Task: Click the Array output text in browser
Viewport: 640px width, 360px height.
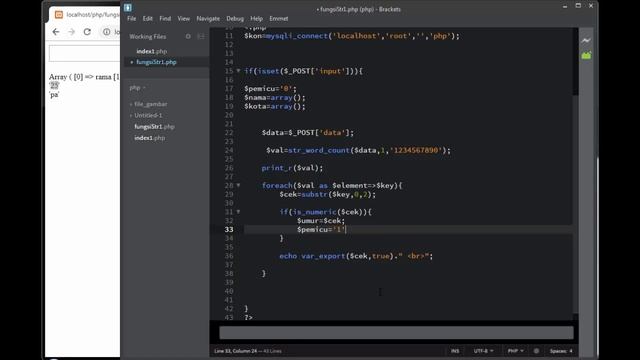Action: pyautogui.click(x=84, y=77)
